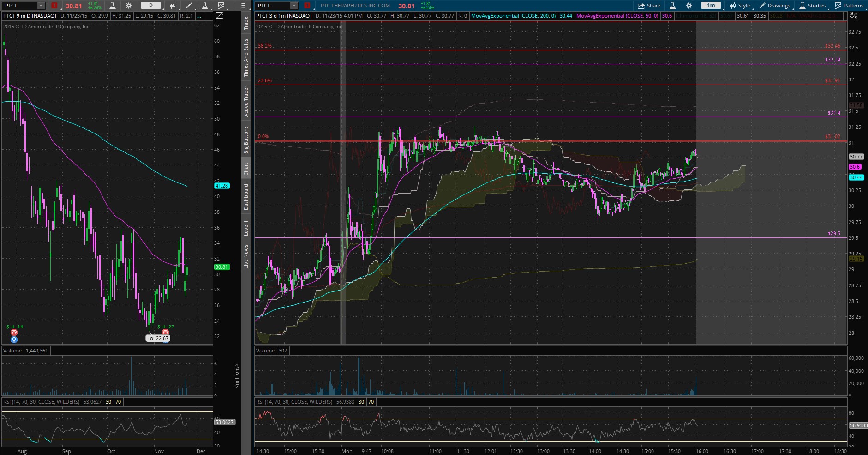The height and width of the screenshot is (455, 868).
Task: Click the MovAvgExponential (CLOSE, 50, 0) study label
Action: click(x=617, y=16)
